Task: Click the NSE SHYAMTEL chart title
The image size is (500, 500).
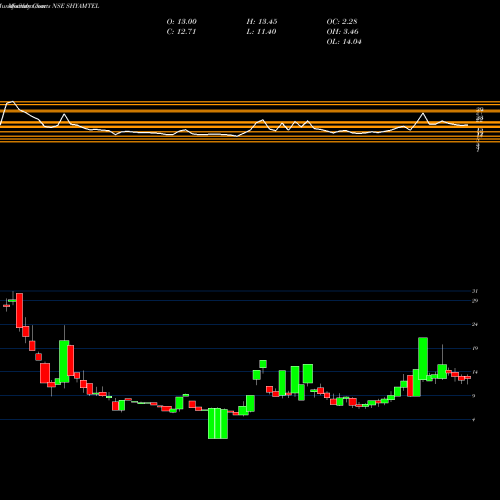Action: pyautogui.click(x=76, y=6)
